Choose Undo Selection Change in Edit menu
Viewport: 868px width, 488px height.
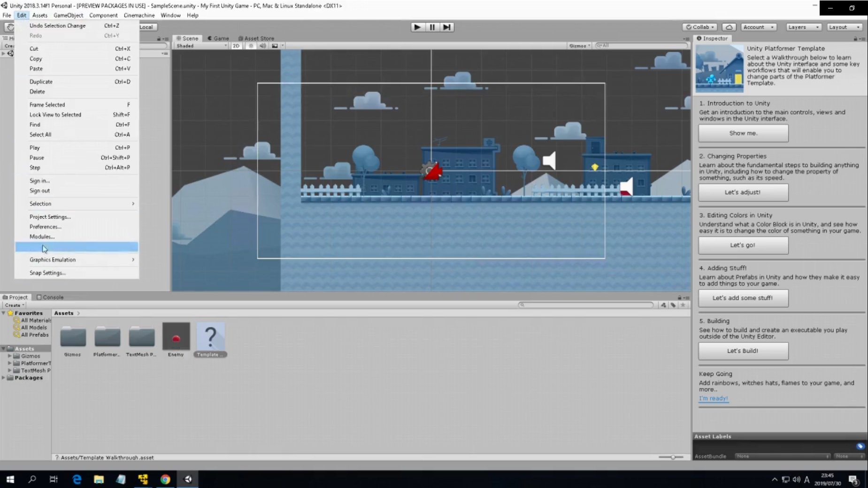tap(77, 26)
